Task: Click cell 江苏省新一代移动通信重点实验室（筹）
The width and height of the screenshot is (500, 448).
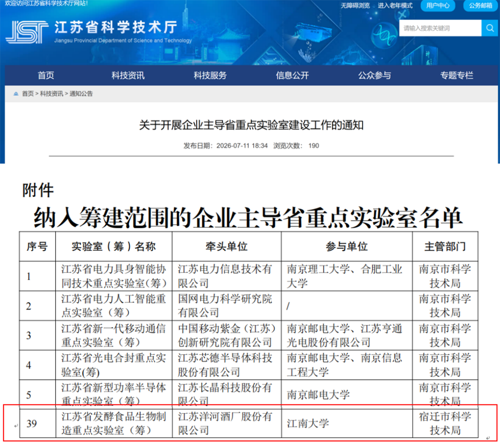Action: pyautogui.click(x=114, y=335)
